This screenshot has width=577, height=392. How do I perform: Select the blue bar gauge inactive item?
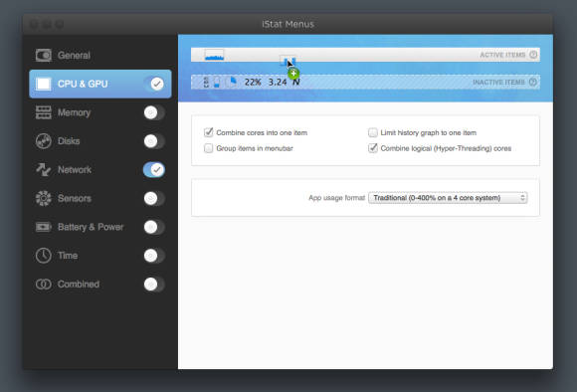(x=217, y=82)
